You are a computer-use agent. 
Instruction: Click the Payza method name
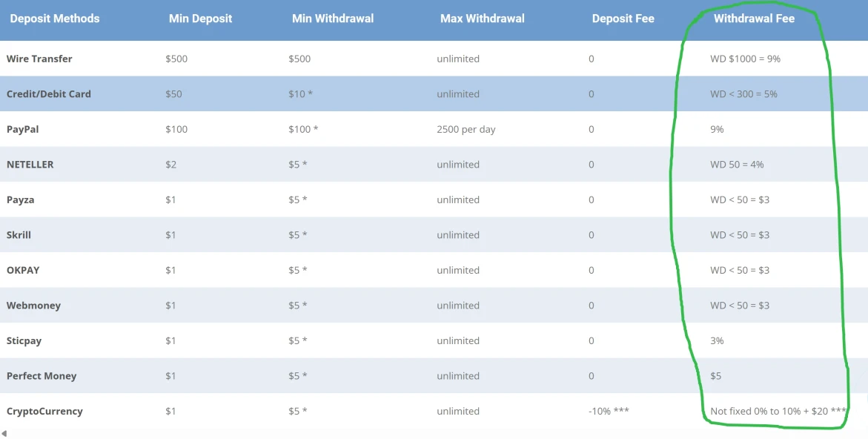21,200
